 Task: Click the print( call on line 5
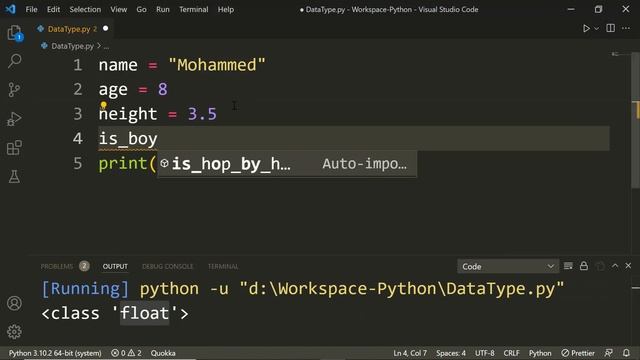click(127, 164)
